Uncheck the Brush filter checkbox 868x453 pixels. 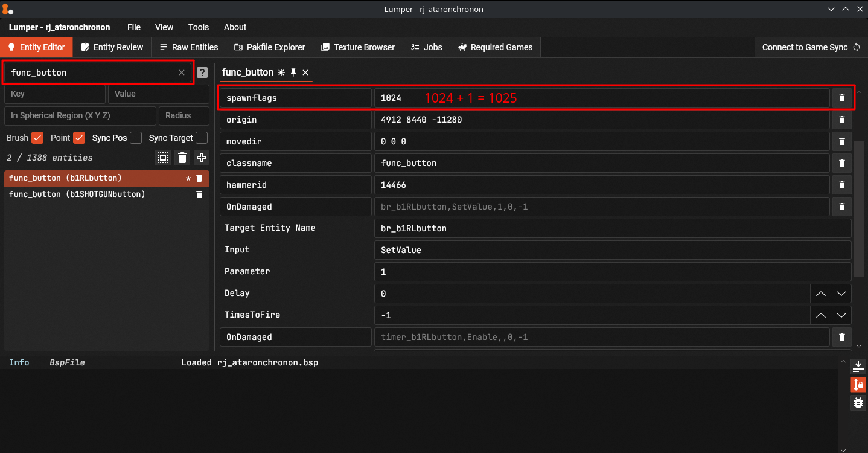(37, 138)
